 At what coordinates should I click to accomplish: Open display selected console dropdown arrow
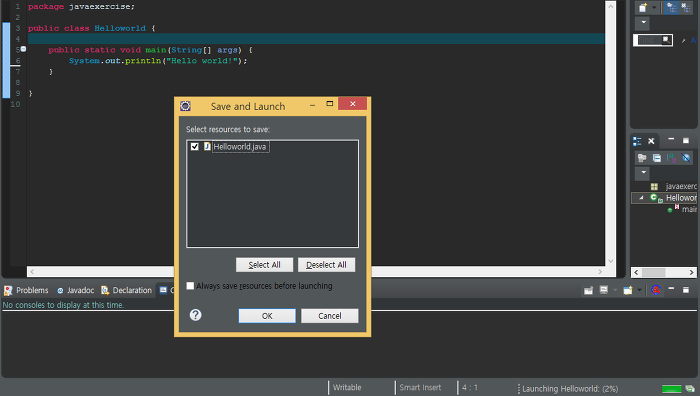pyautogui.click(x=615, y=290)
